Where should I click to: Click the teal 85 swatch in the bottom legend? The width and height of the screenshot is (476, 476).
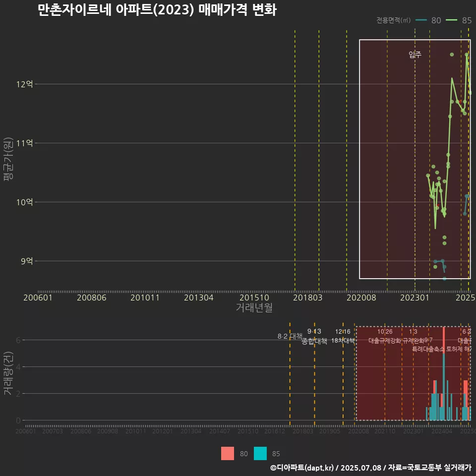point(260,454)
